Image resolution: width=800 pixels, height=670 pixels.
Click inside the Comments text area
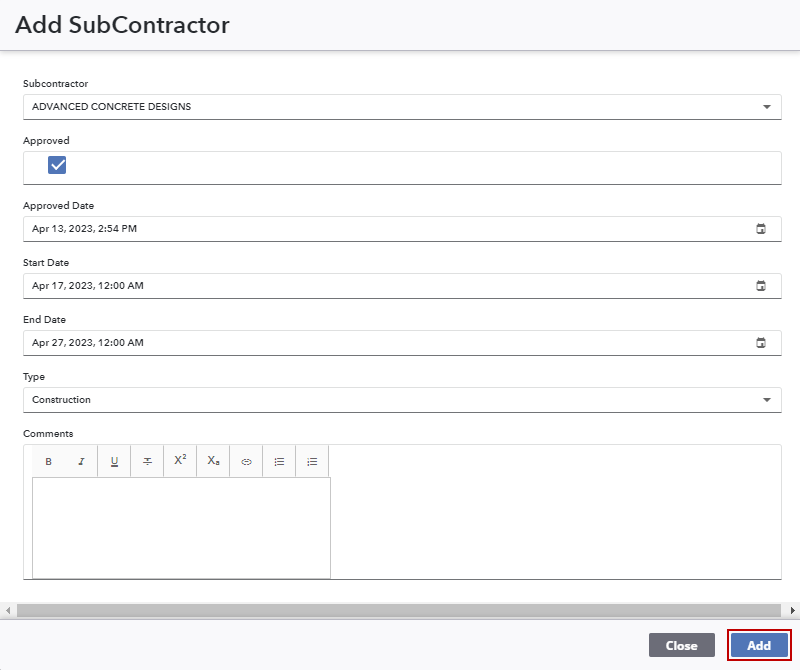[x=181, y=528]
